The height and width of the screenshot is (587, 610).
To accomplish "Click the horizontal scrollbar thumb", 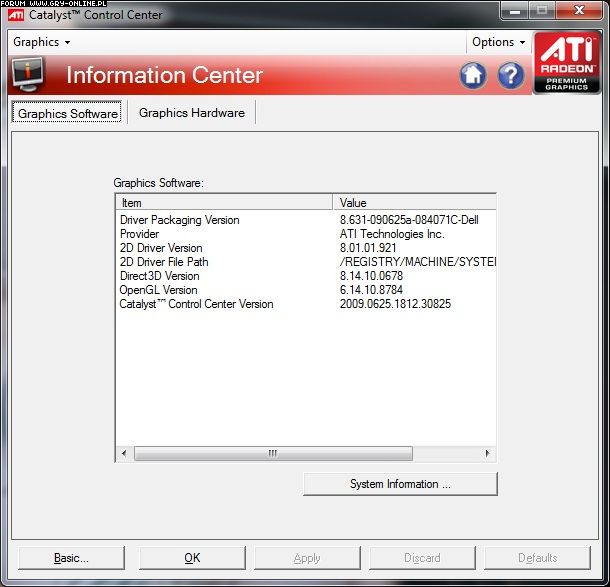I will click(x=272, y=453).
